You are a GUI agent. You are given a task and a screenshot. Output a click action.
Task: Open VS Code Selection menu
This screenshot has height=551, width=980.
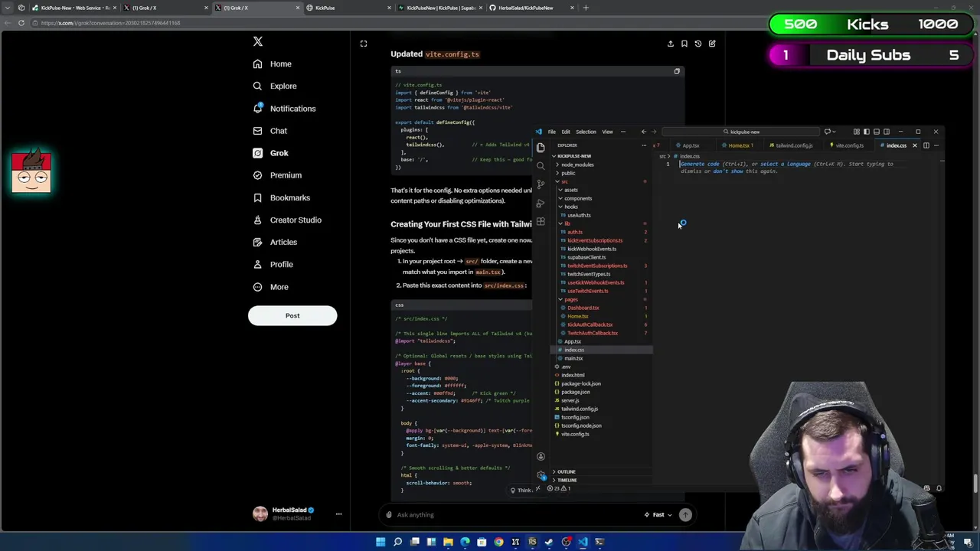(x=586, y=132)
